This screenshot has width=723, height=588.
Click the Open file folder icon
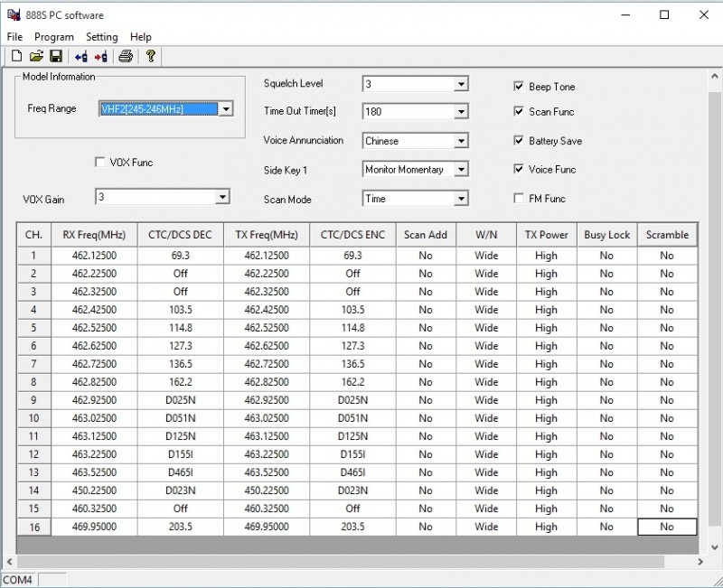click(x=36, y=56)
